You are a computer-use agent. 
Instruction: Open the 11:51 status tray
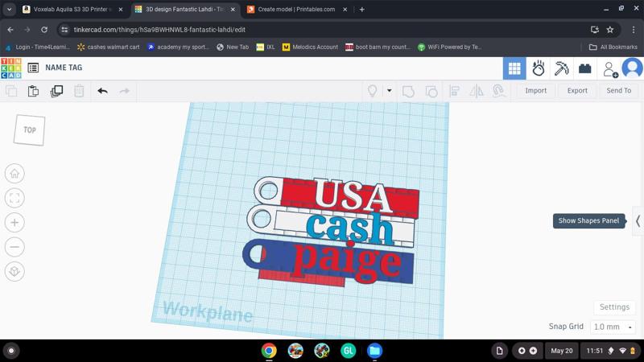click(x=611, y=351)
